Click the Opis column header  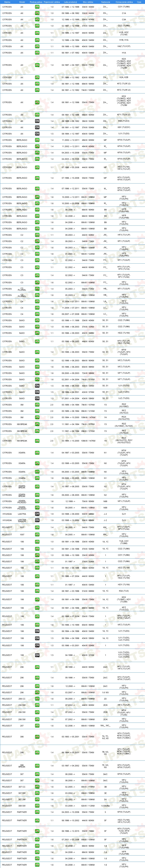139,2
